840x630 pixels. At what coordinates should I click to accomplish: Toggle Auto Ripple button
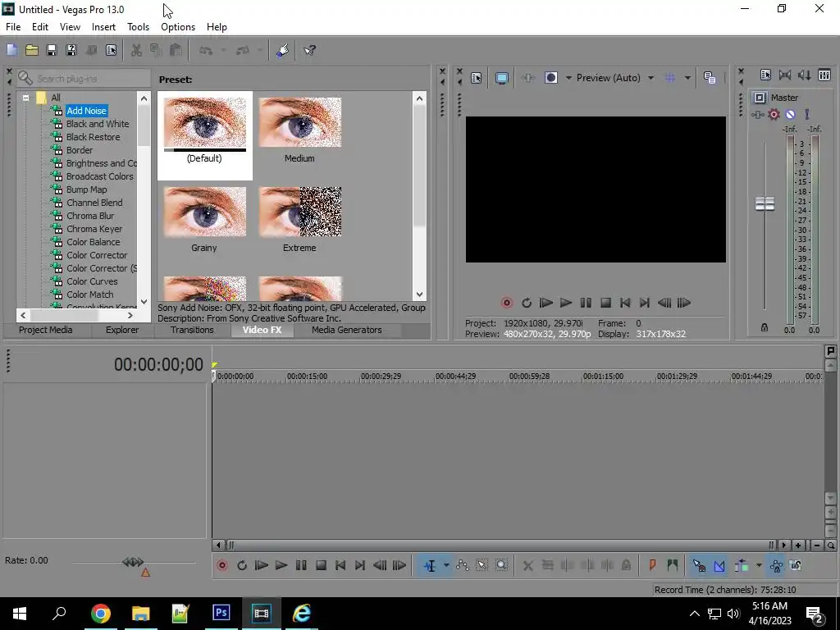[x=742, y=565]
